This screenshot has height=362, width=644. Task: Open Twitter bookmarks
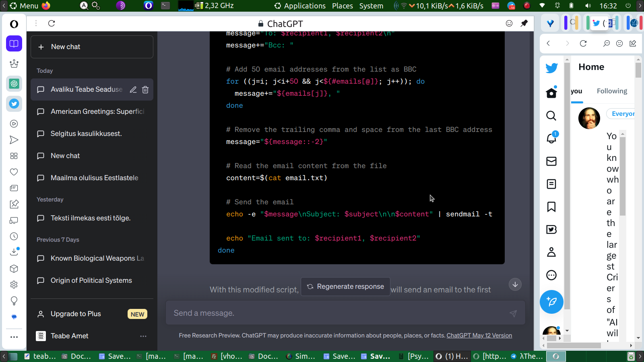551,207
